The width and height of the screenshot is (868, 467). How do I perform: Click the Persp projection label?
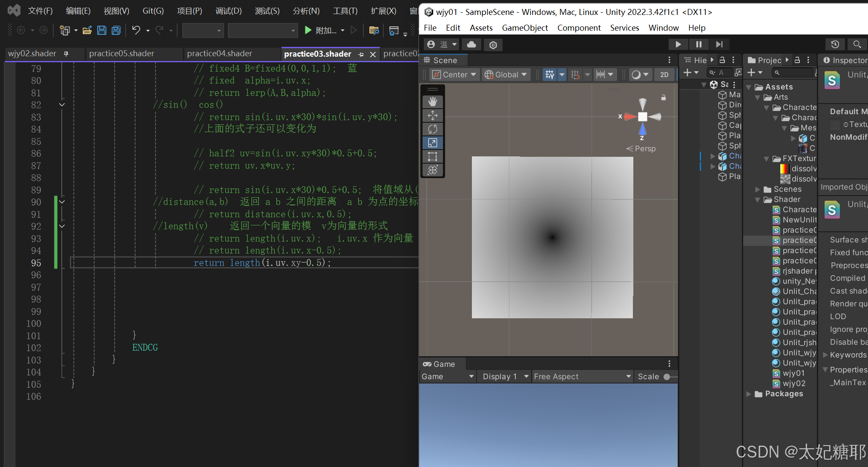645,149
